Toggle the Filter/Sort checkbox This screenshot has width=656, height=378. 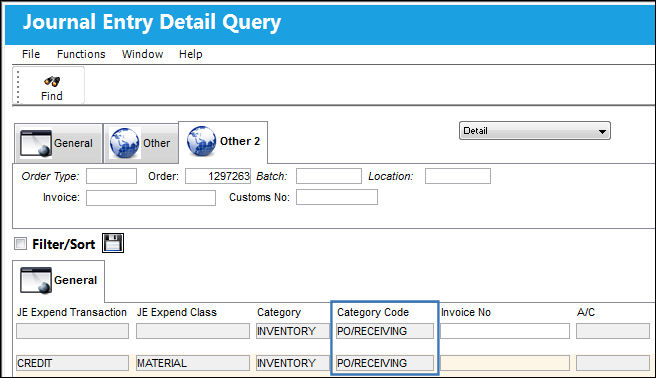tap(20, 243)
